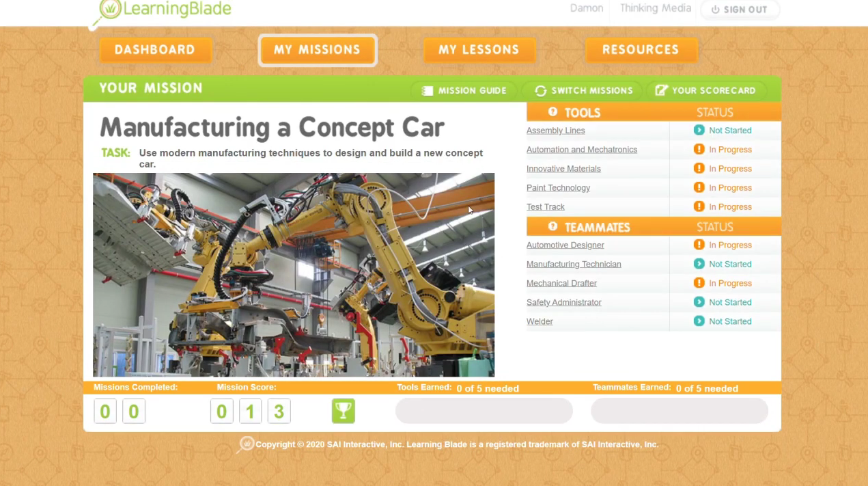Click the Welder Not Started arrow icon
Screen dimensions: 868x486
[x=699, y=321]
